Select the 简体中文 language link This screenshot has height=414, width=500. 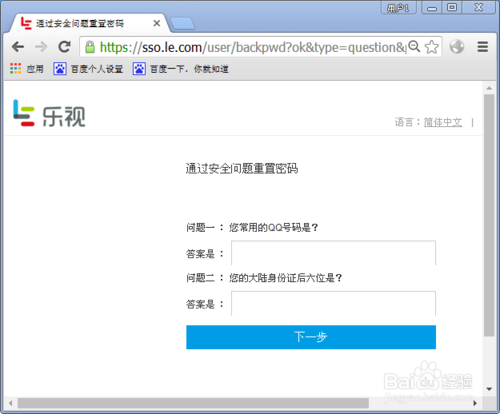coord(443,122)
